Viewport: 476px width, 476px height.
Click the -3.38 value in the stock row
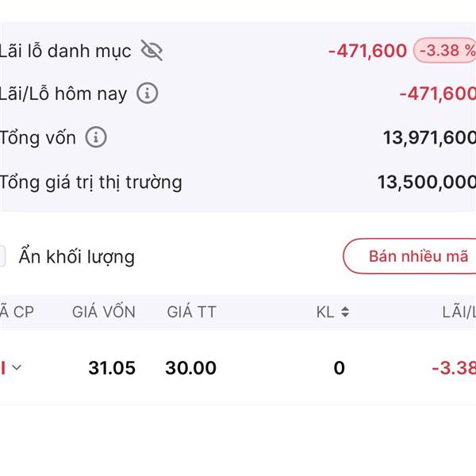(x=453, y=368)
